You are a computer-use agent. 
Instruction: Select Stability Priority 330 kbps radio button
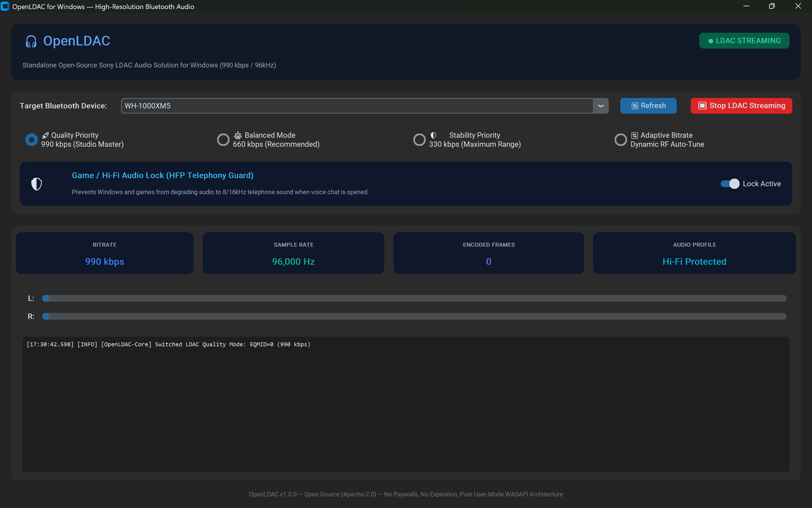coord(419,139)
